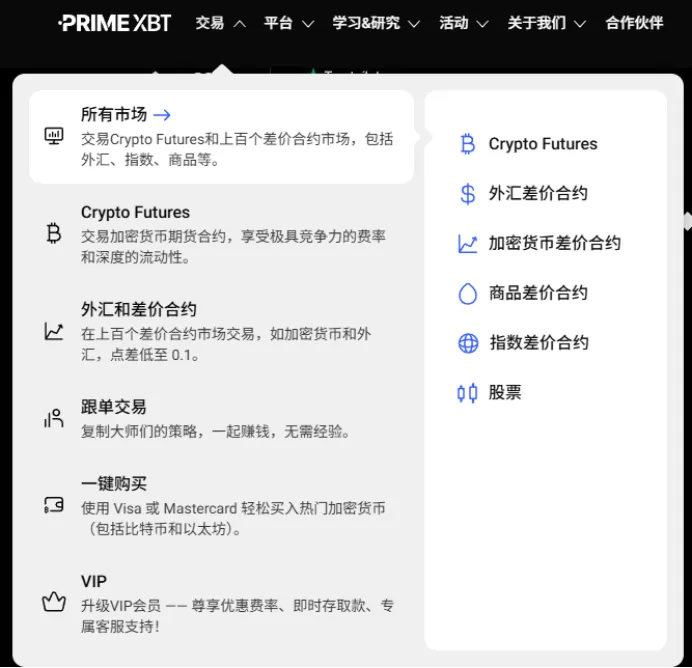The width and height of the screenshot is (692, 668).
Task: Go to the 合作伙伴 page
Action: tap(634, 23)
